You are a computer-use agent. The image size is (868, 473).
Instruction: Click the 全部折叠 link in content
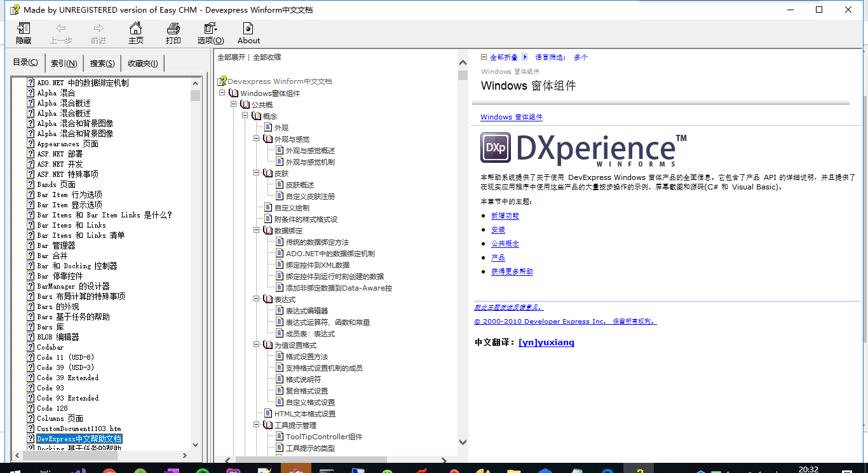tap(504, 57)
